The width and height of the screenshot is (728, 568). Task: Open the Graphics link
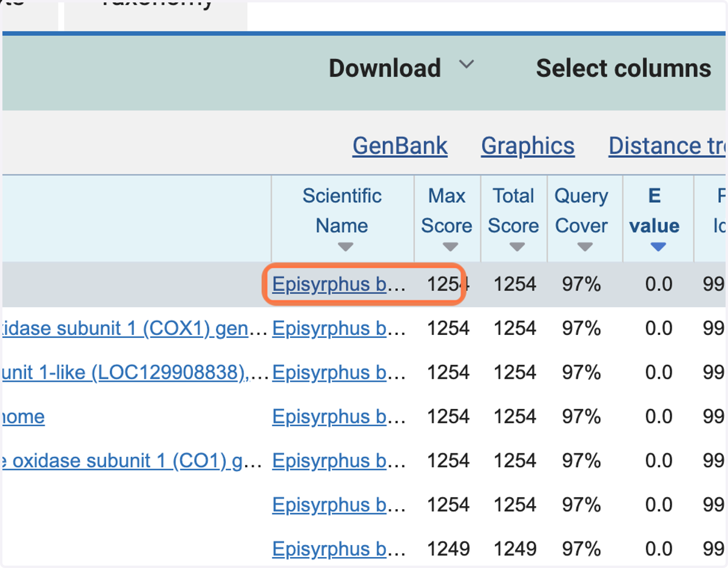click(528, 146)
